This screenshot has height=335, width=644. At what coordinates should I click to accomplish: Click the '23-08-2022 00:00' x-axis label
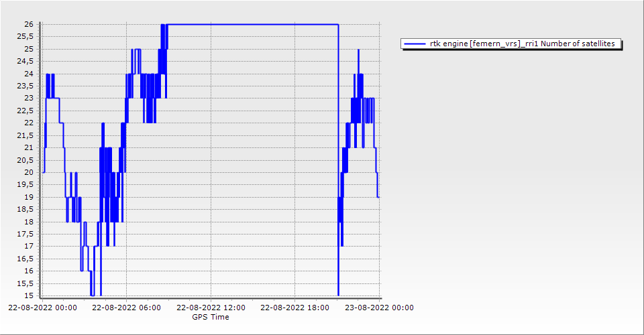click(379, 308)
